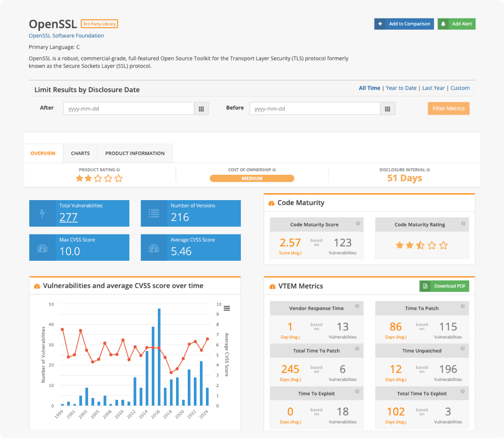The height and width of the screenshot is (438, 504).
Task: Click the 3rd Party Library tag
Action: [x=100, y=24]
